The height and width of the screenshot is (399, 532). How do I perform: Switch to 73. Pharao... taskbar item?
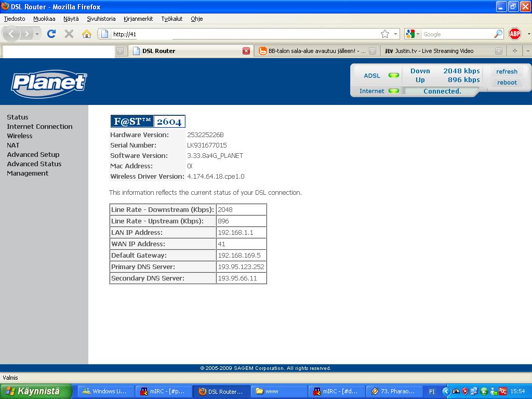[x=394, y=392]
